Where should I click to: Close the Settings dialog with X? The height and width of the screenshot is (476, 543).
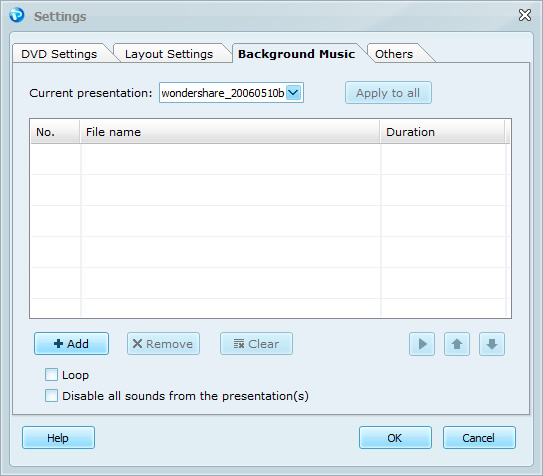coord(525,15)
